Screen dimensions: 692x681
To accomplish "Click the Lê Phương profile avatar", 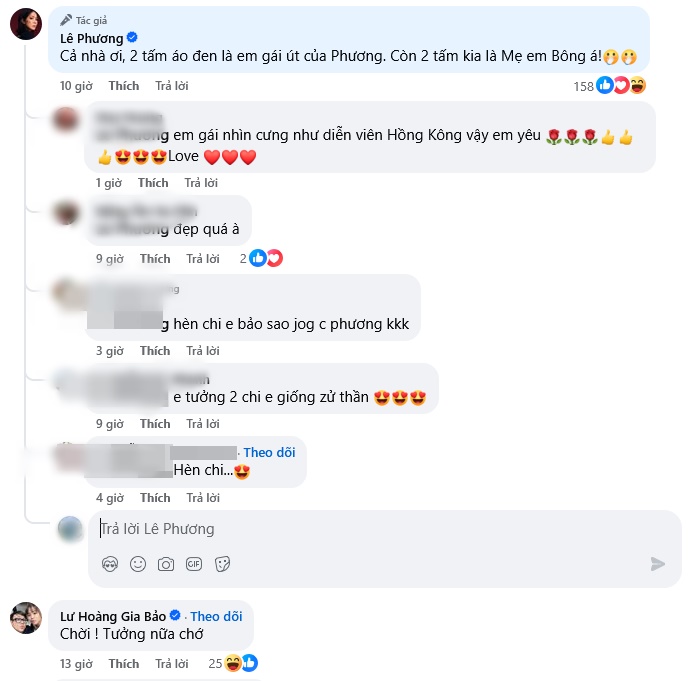I will 26,24.
